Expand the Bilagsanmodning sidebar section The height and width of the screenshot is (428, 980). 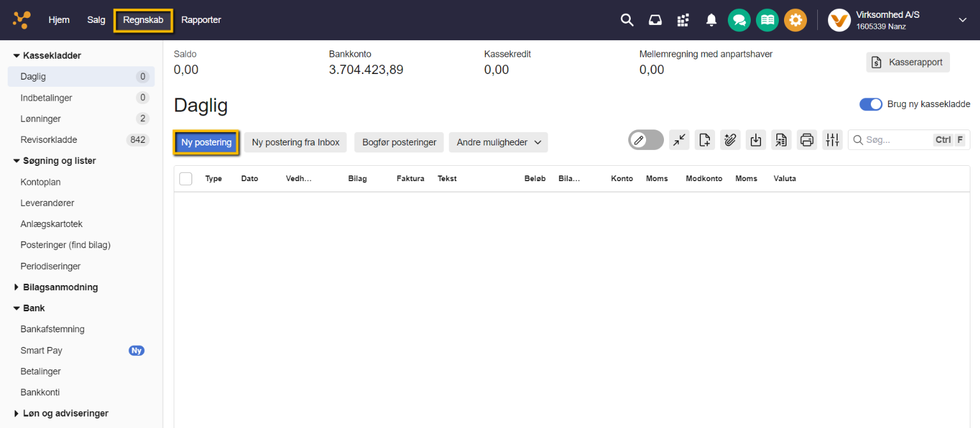(x=60, y=287)
